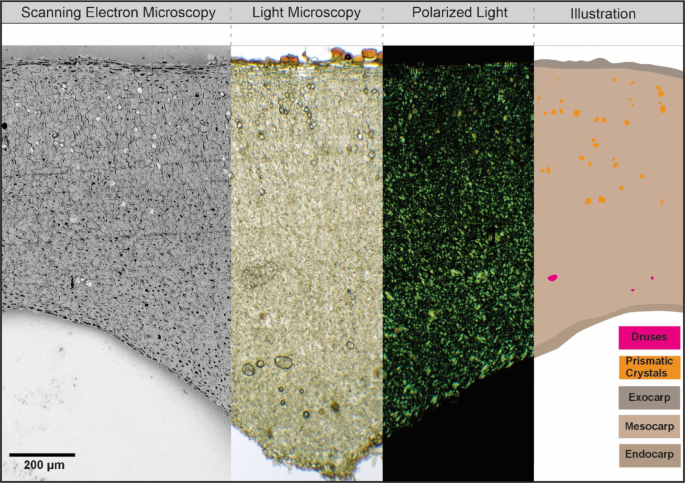Click the green polarized light image panel
This screenshot has width=685, height=483.
(x=458, y=263)
